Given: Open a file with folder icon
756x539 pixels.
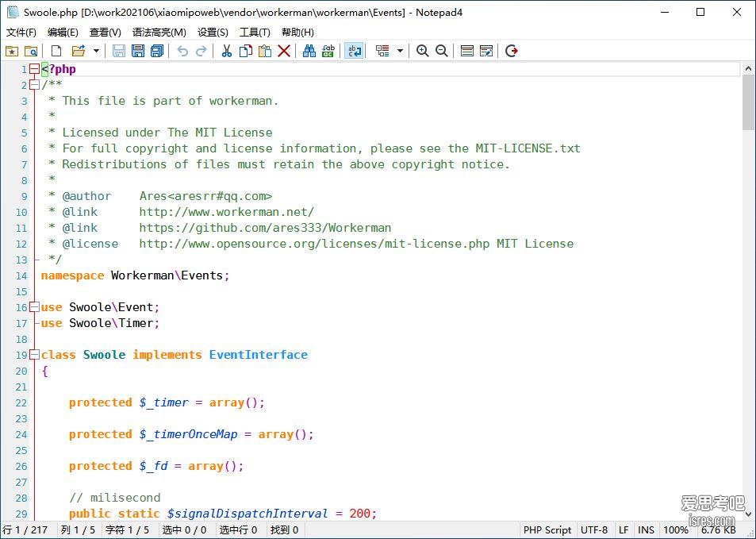Looking at the screenshot, I should pos(79,51).
